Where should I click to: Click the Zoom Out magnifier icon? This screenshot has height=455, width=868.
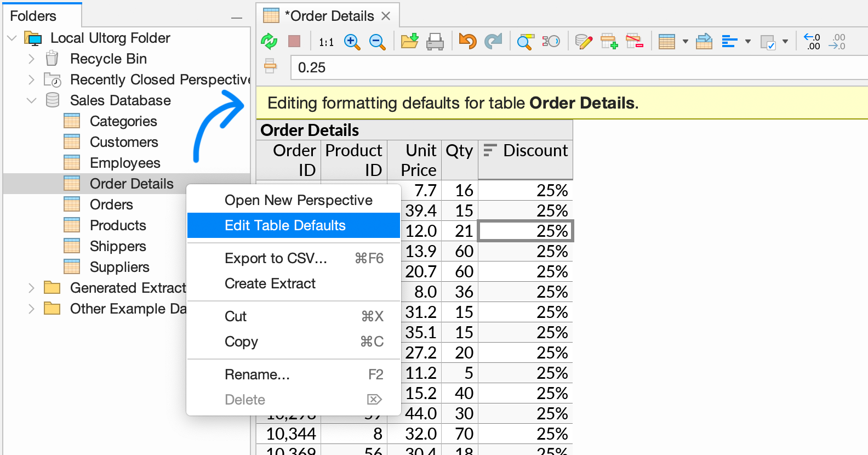tap(377, 42)
